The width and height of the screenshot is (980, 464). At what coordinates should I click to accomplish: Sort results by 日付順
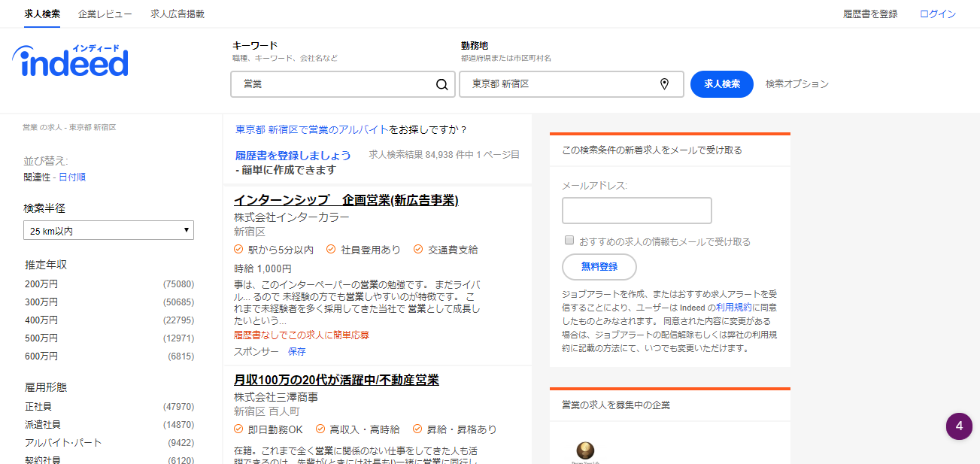coord(72,177)
